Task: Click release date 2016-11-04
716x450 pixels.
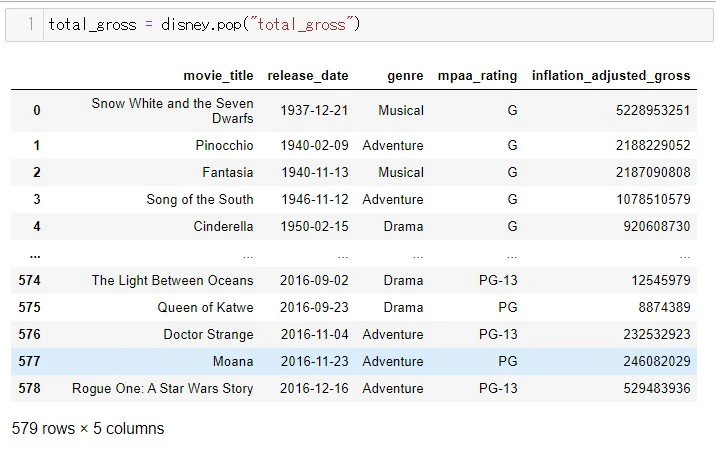Action: (x=315, y=334)
